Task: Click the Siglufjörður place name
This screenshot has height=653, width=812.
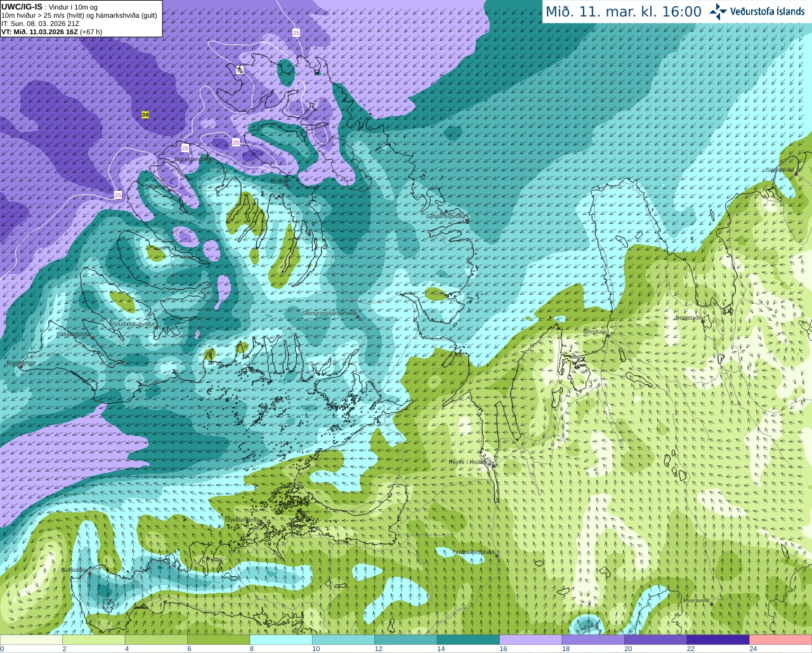Action: pyautogui.click(x=780, y=170)
